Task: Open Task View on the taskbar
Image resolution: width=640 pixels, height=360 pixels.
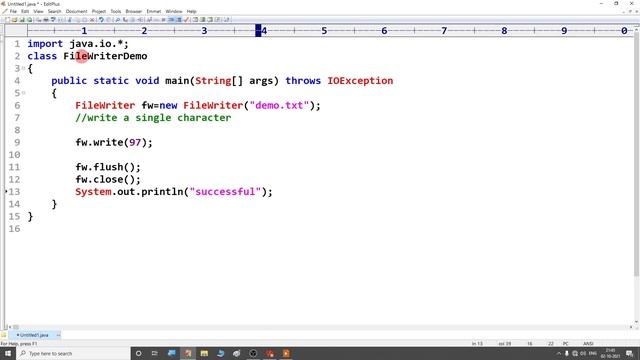Action: 155,353
